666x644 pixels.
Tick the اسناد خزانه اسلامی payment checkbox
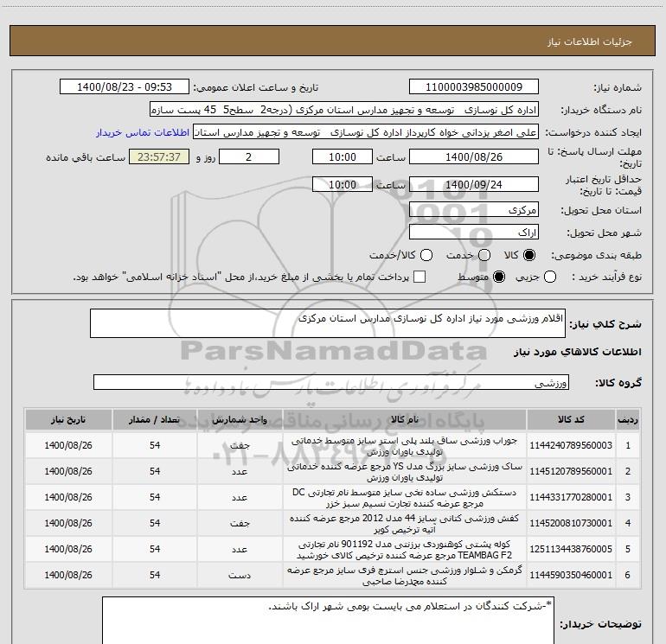(x=419, y=277)
